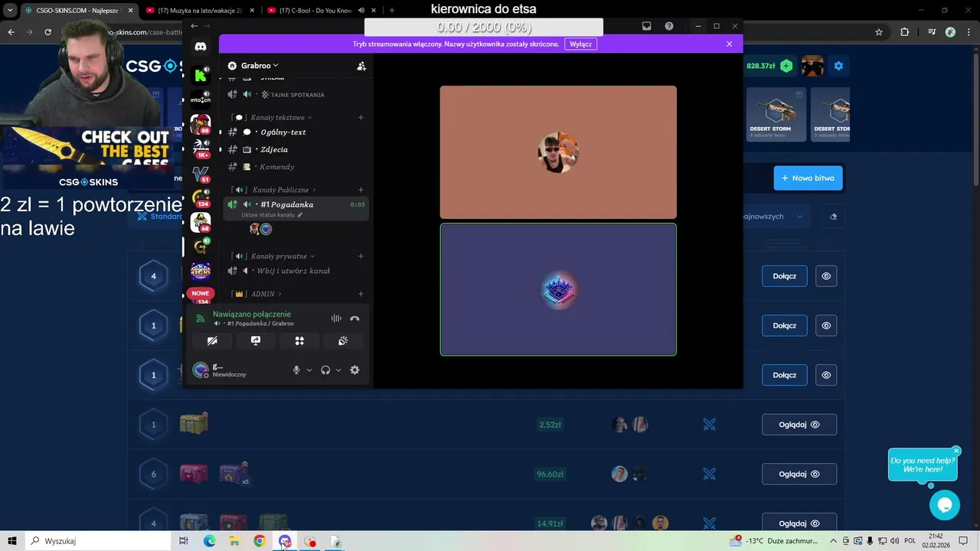
Task: Open CSGO-Skins settings gear icon
Action: click(x=838, y=66)
